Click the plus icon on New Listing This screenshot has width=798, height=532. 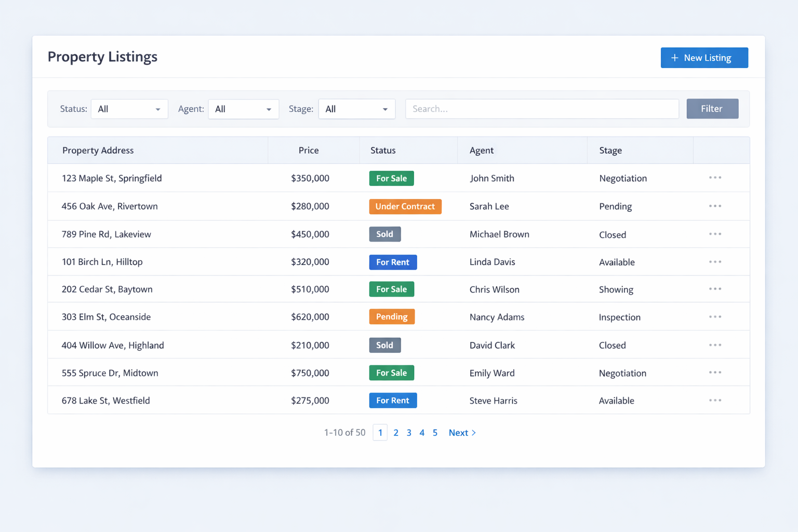674,57
